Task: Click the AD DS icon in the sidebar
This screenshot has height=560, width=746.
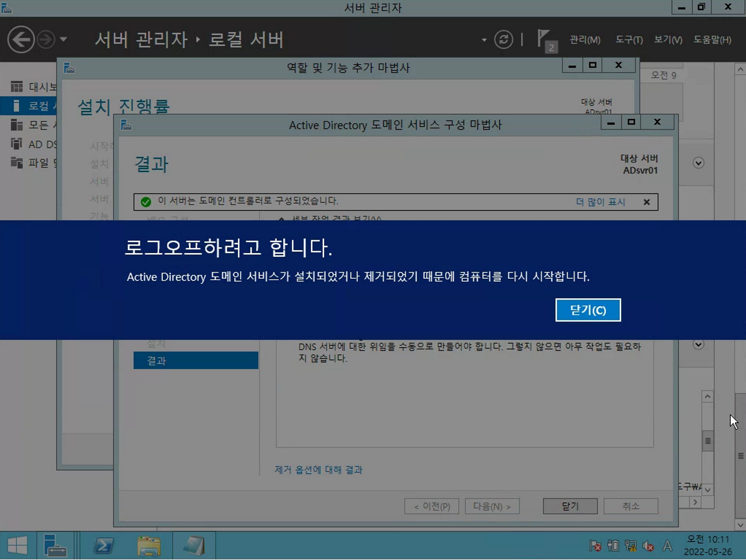Action: point(16,143)
